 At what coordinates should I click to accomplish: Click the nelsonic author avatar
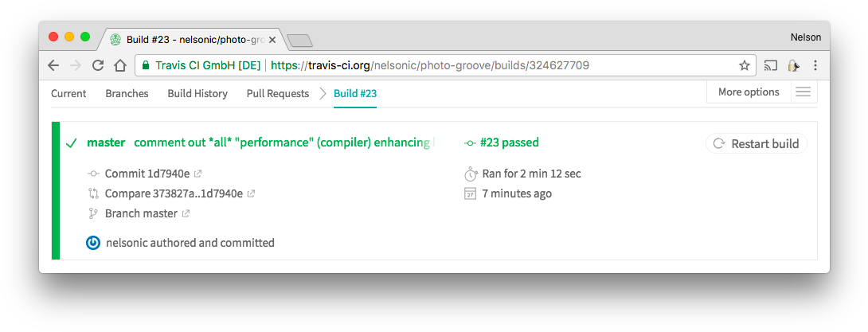coord(93,243)
